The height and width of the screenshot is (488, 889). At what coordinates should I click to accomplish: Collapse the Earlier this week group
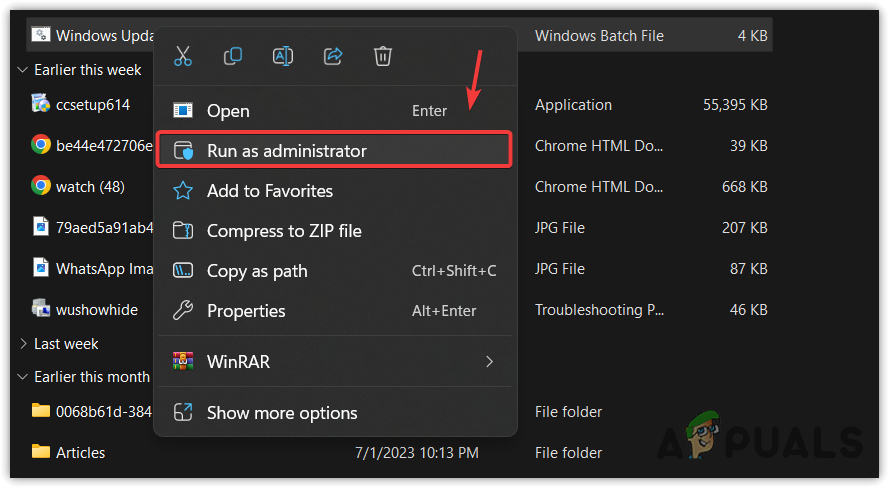pos(24,70)
